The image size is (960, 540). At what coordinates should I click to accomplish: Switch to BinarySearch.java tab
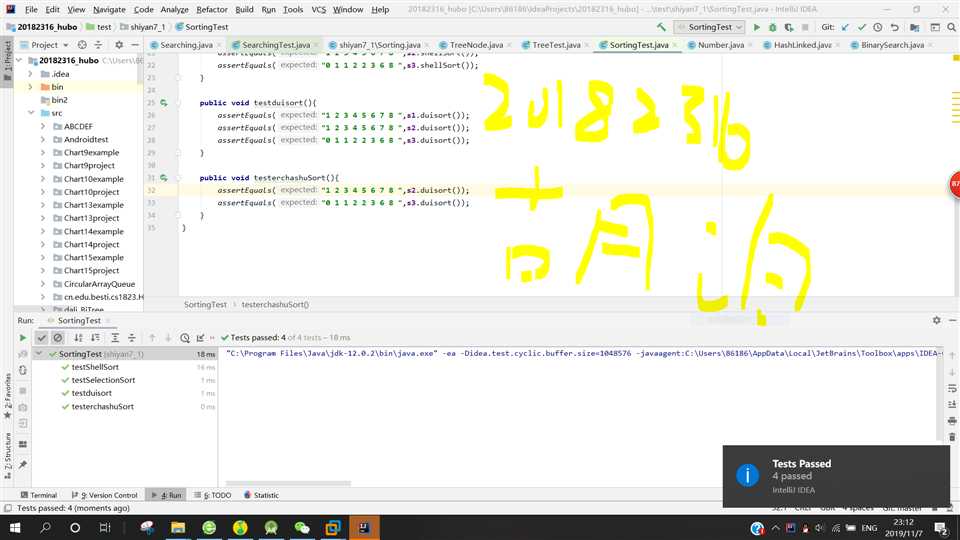891,45
